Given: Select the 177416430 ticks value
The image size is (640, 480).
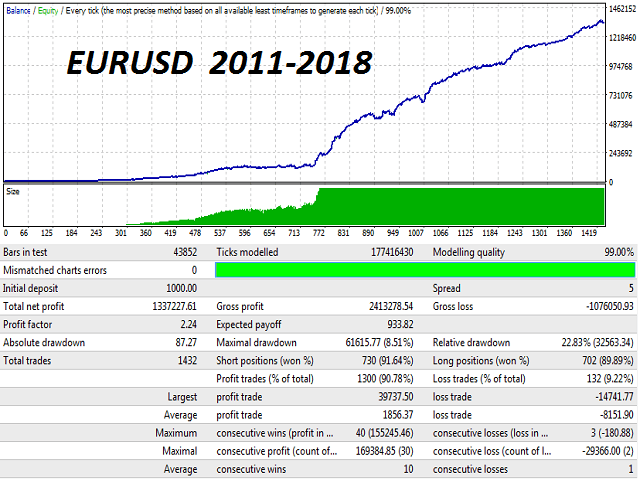Looking at the screenshot, I should click(392, 252).
